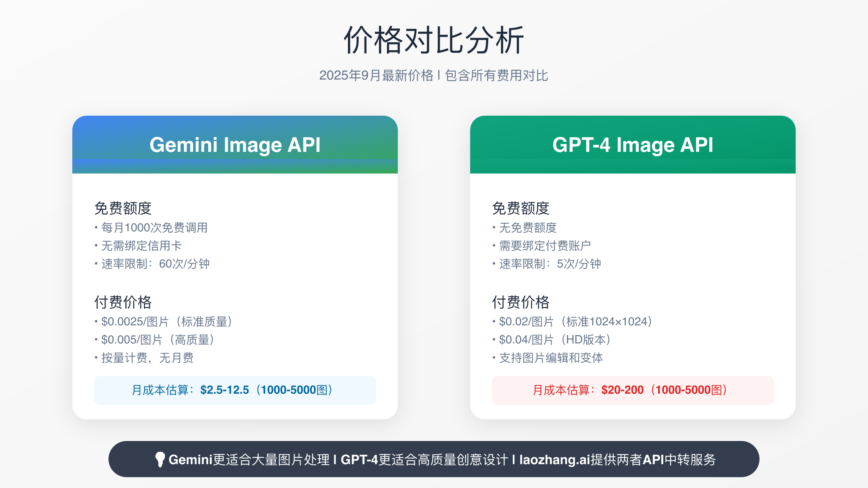The width and height of the screenshot is (868, 488).
Task: Click $0.005/图片（高质量）
Action: click(158, 340)
